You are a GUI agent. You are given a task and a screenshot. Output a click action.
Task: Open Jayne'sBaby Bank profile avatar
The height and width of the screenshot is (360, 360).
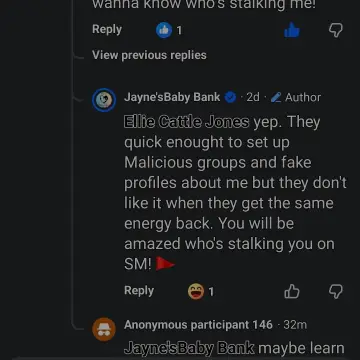pyautogui.click(x=104, y=100)
